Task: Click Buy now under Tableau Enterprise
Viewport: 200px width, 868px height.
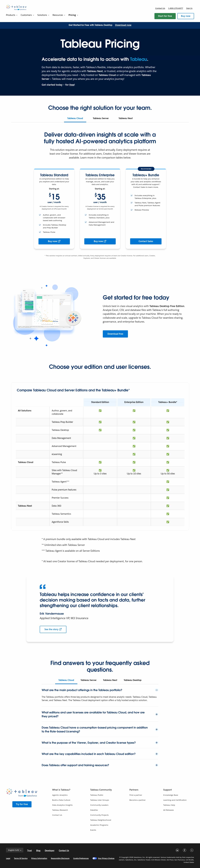Action: [x=100, y=241]
